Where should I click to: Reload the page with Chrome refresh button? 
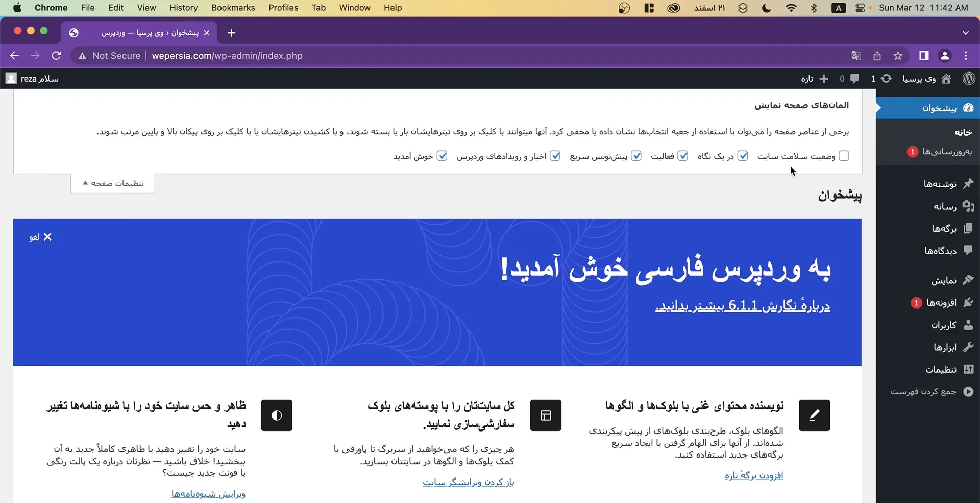[56, 56]
